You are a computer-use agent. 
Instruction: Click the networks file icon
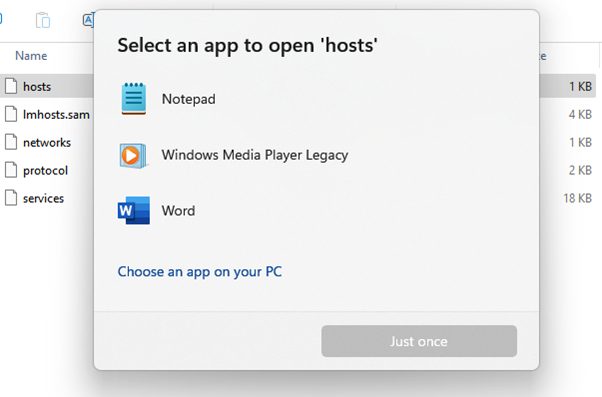point(11,142)
